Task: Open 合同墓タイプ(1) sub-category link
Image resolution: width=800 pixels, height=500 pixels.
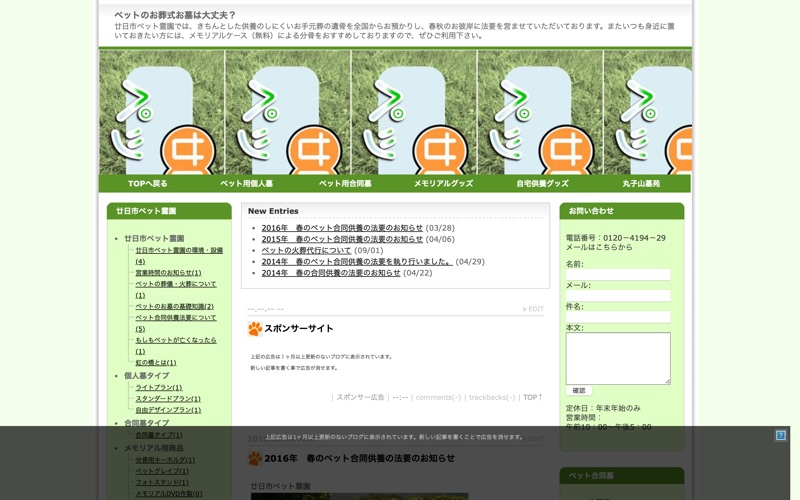Action: pos(159,435)
